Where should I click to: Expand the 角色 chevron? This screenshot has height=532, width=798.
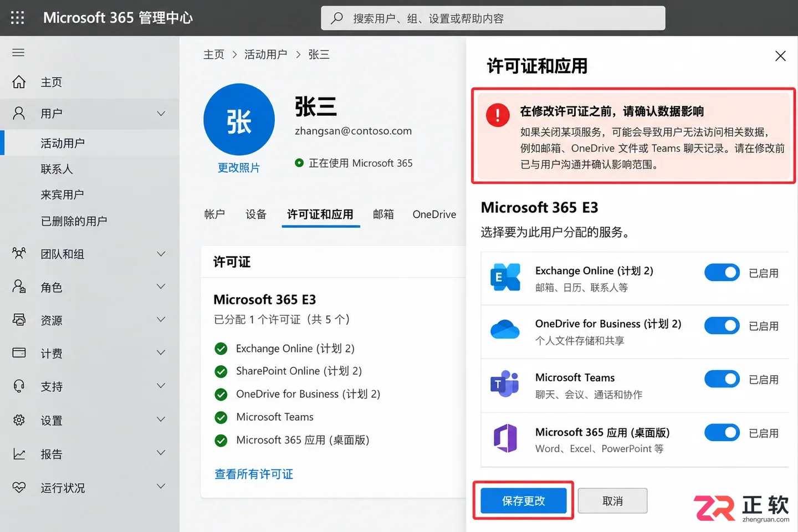tap(161, 287)
